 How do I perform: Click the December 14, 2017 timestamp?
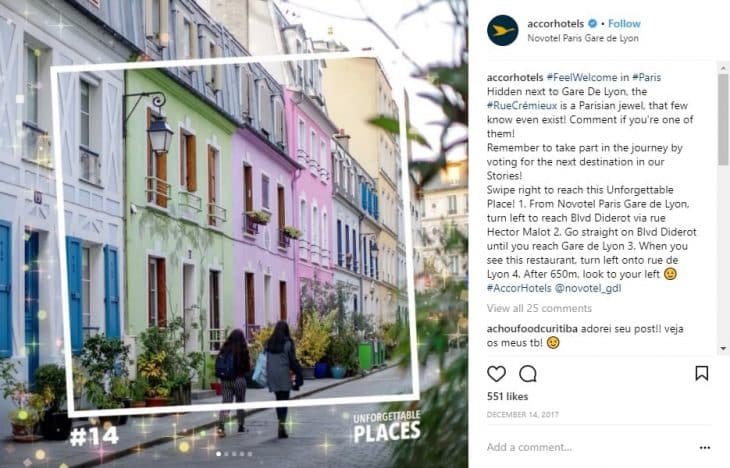click(522, 414)
